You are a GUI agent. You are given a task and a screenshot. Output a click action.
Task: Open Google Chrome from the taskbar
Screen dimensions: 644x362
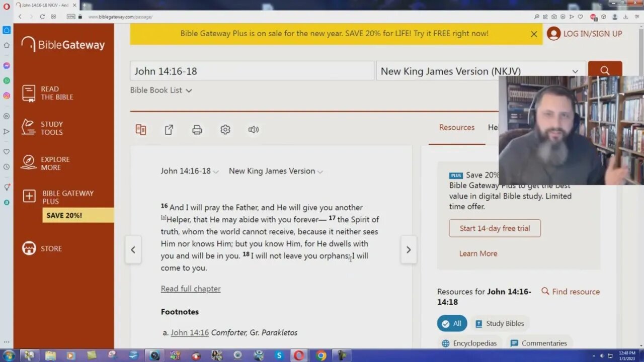[320, 355]
